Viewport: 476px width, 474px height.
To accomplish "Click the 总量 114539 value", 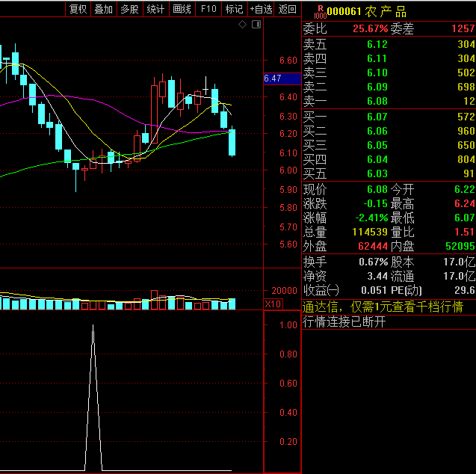I will (370, 232).
